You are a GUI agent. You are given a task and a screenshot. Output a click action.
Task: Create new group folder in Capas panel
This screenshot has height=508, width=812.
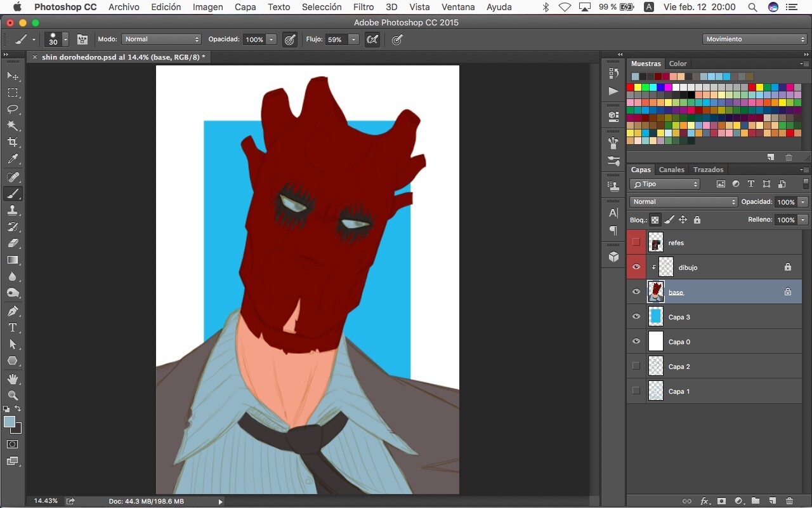click(x=756, y=501)
